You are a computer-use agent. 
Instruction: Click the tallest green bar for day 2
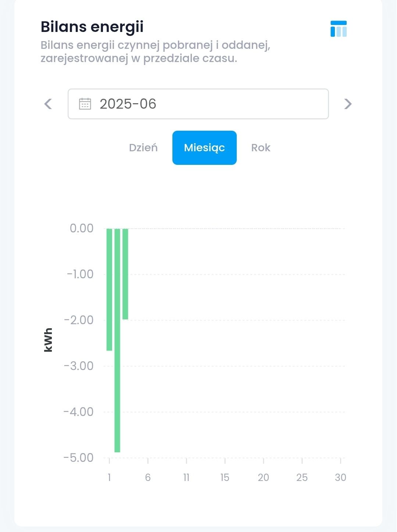(x=117, y=340)
